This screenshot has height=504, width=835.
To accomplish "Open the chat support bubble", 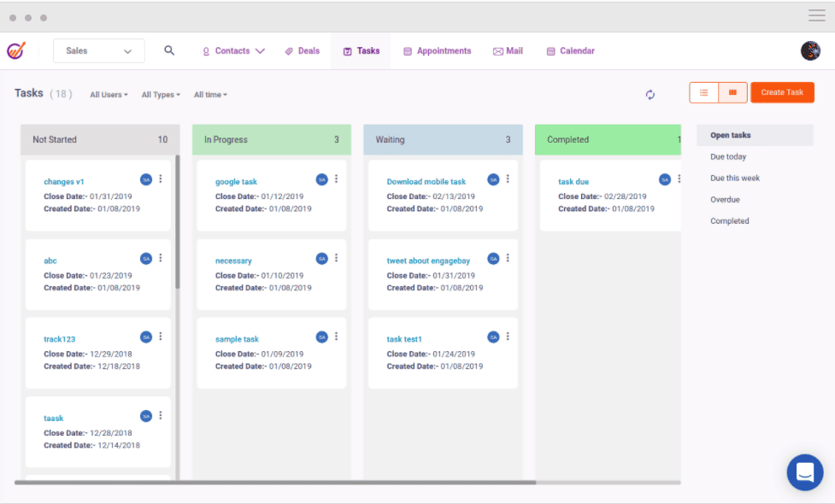I will (x=803, y=472).
